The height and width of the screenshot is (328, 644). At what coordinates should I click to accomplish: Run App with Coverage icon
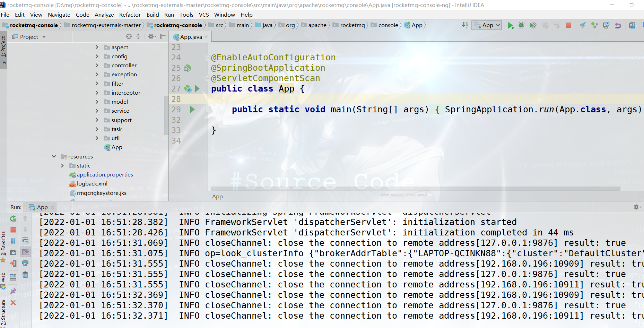click(x=533, y=25)
